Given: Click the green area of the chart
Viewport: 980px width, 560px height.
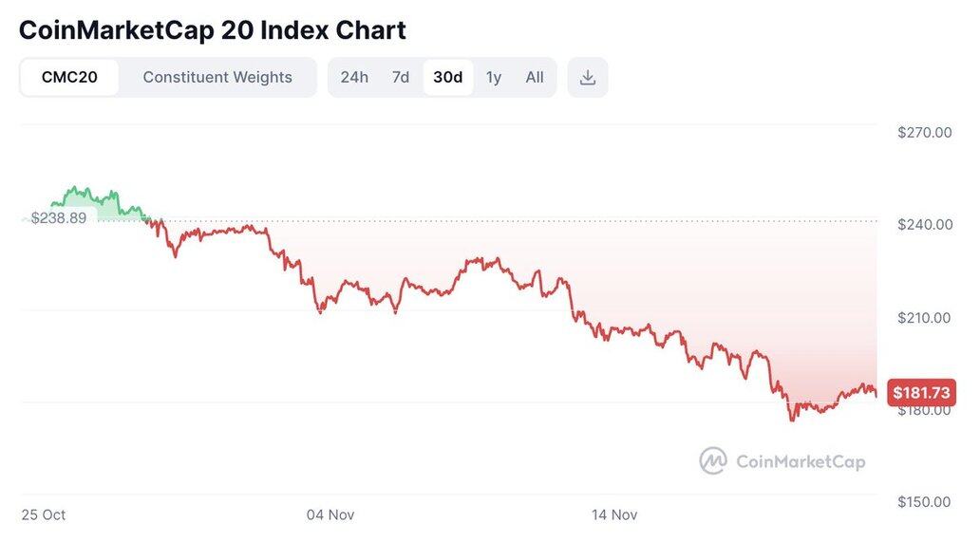Looking at the screenshot, I should point(104,208).
